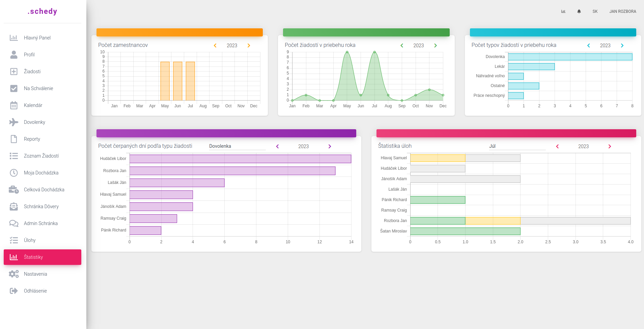Go to previous year in Počet zamestnancov
The width and height of the screenshot is (644, 329).
tap(215, 46)
